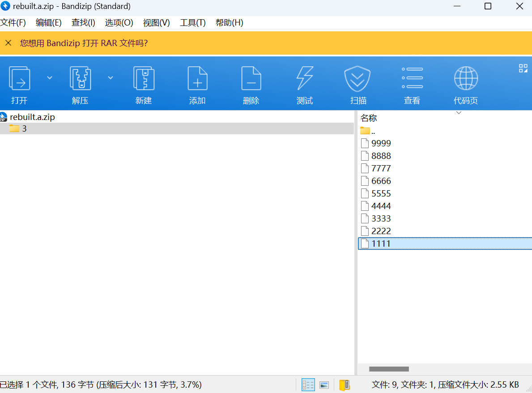Image resolution: width=532 pixels, height=393 pixels.
Task: Open the 工具(T) menu
Action: pyautogui.click(x=193, y=23)
